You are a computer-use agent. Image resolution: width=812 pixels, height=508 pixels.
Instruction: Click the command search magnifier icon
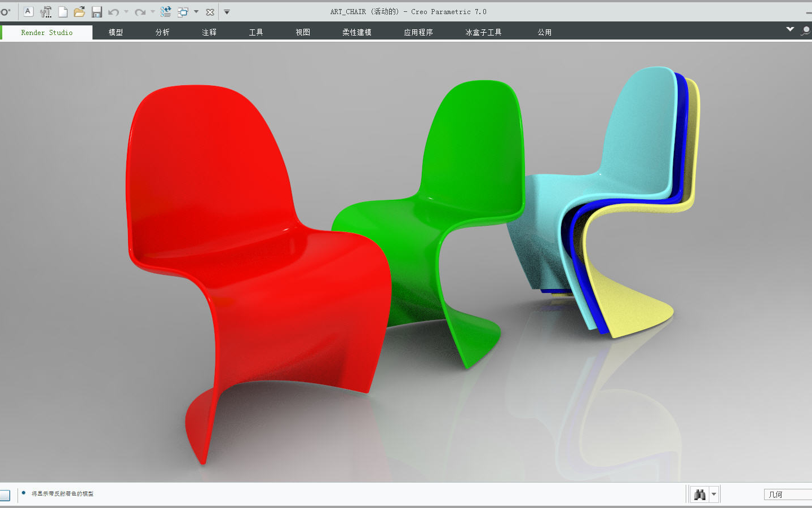(806, 30)
